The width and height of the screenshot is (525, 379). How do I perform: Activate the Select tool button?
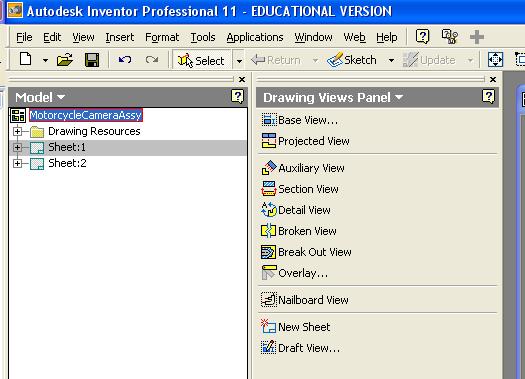[201, 60]
